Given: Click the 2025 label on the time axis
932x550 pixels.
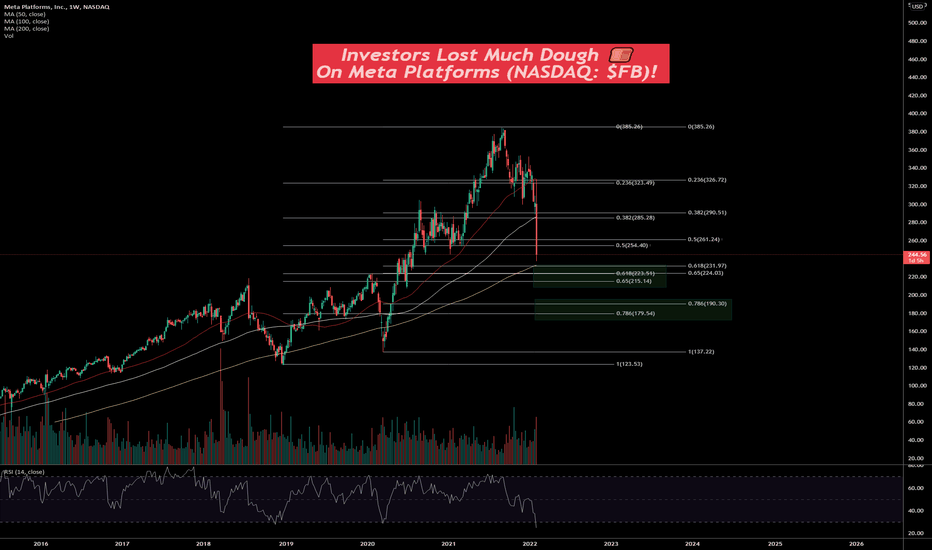Looking at the screenshot, I should (x=775, y=543).
